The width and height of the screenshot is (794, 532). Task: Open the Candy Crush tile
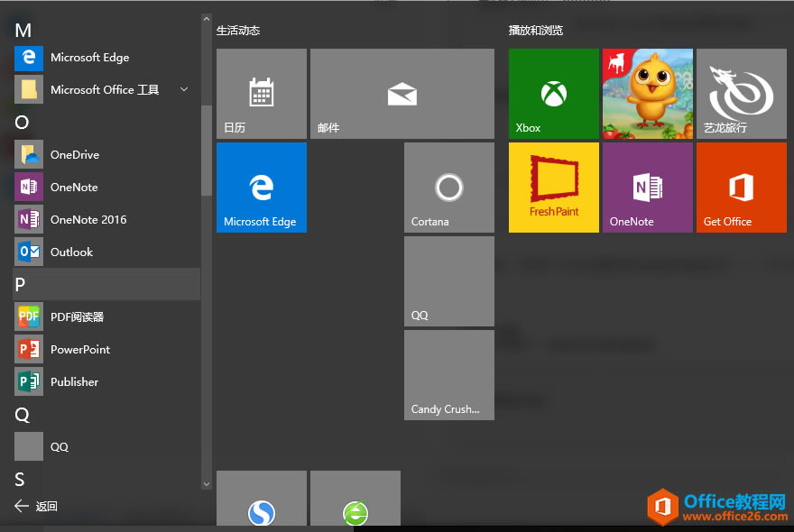pos(448,374)
